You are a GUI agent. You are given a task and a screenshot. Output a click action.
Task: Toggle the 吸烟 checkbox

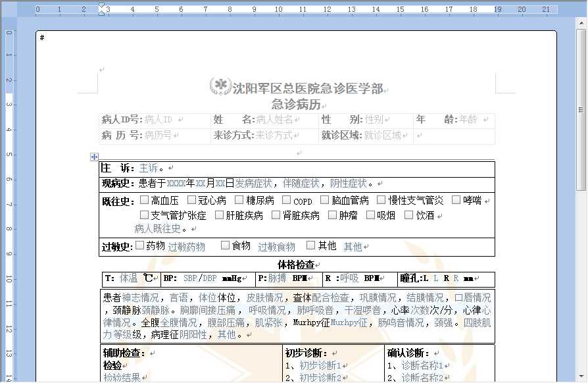pos(370,215)
